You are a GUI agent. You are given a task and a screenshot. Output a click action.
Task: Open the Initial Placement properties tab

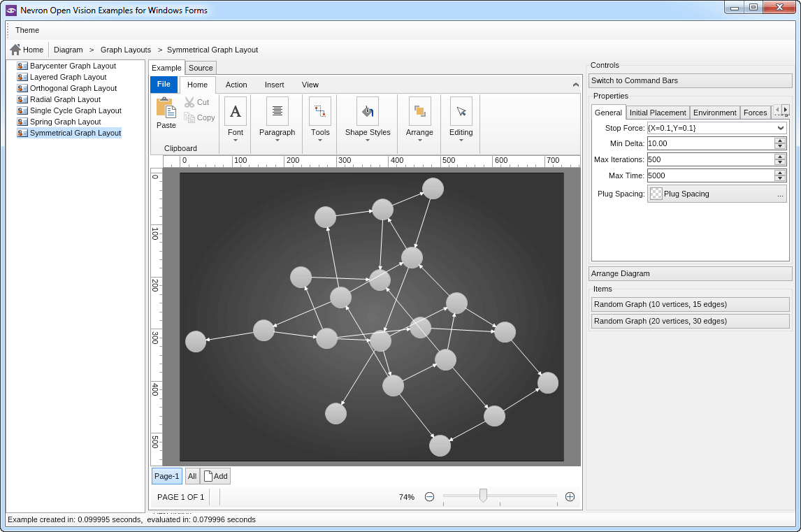pyautogui.click(x=658, y=113)
